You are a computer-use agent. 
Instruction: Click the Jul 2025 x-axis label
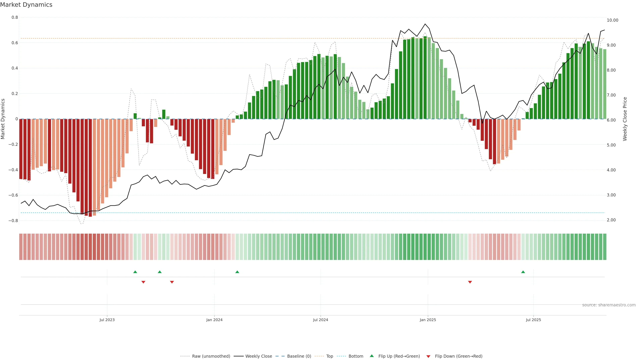click(x=533, y=320)
